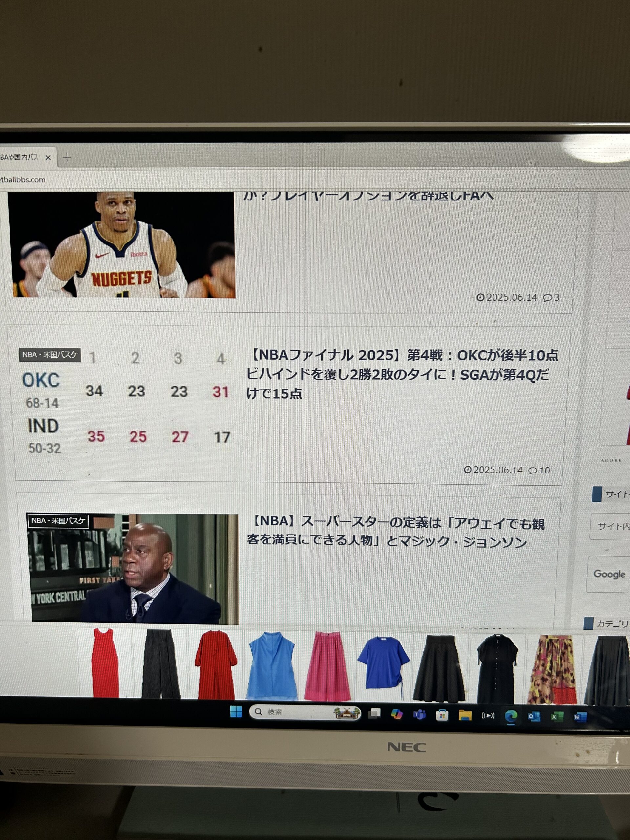This screenshot has height=840, width=630.
Task: Close the current browser tab
Action: point(48,157)
